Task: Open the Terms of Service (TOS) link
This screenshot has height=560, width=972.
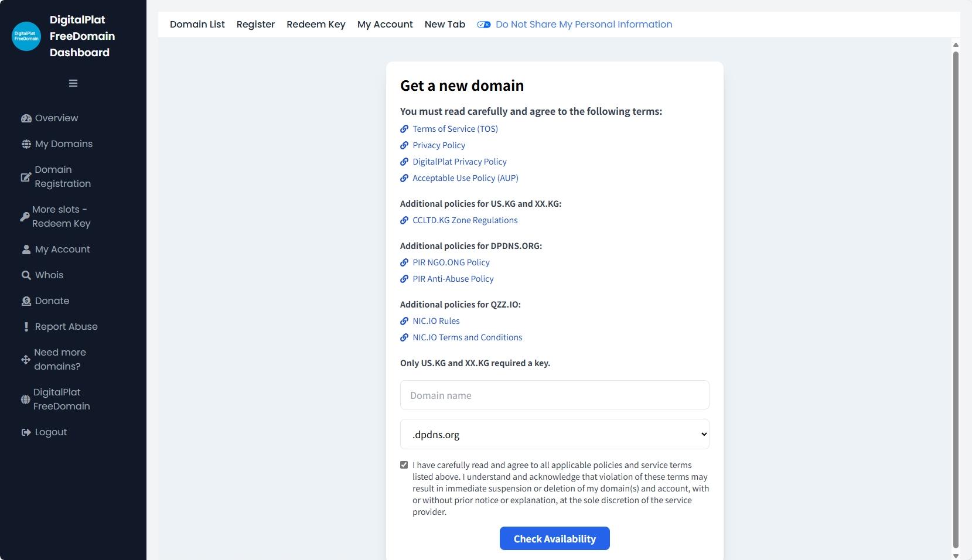Action: 455,129
